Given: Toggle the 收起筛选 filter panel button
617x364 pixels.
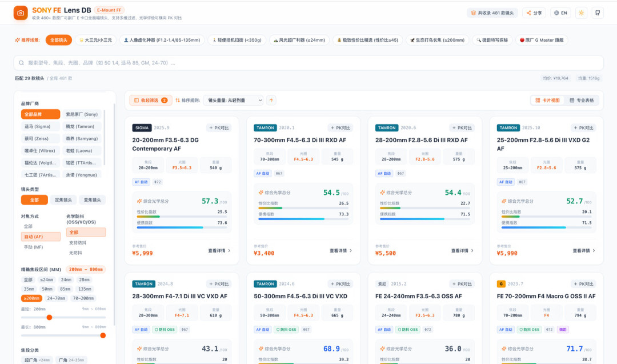Looking at the screenshot, I should (151, 101).
